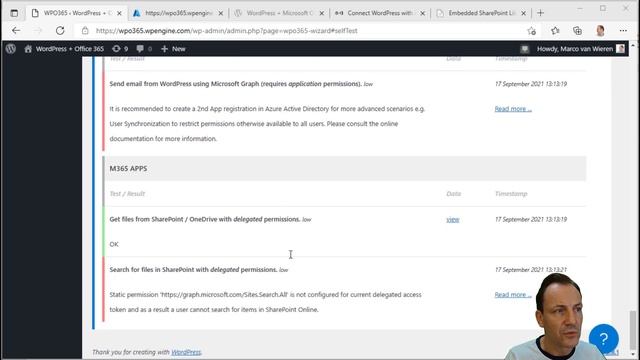Switch to the WordPress + Microsoft tab
Viewport: 640px width, 360px height.
[x=279, y=13]
